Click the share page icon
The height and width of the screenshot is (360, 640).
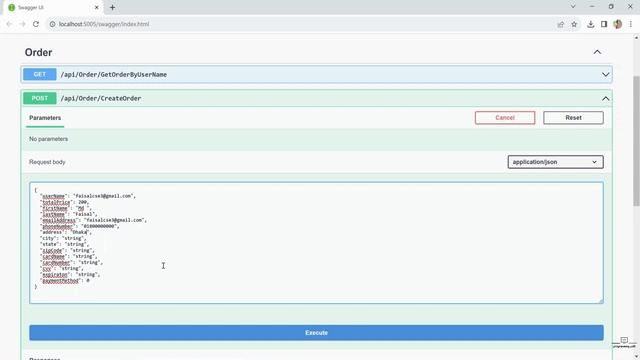pos(561,24)
